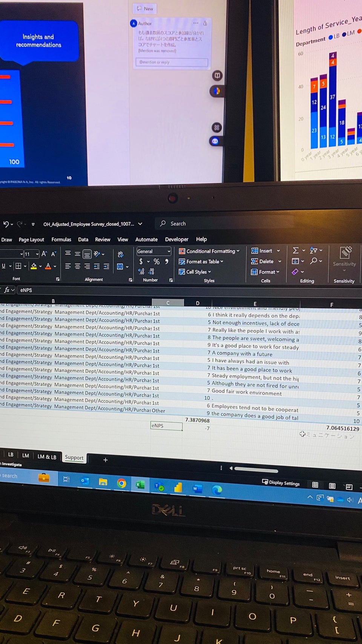Click the Increase Indent icon
Viewport: 362px width, 644px height.
[106, 266]
